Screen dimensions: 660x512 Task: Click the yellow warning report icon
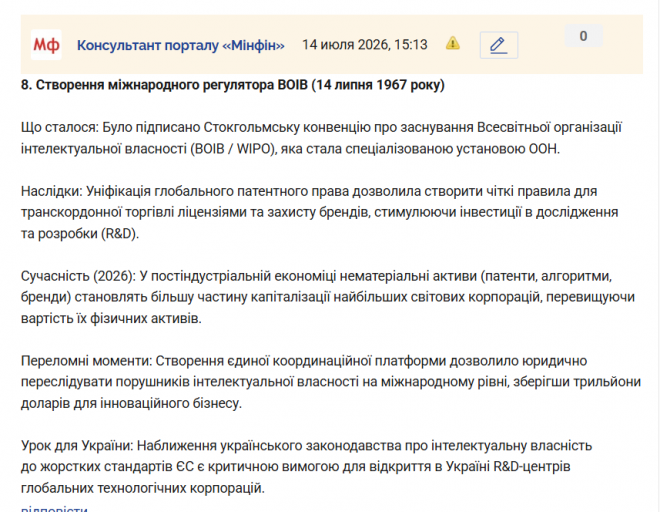453,43
